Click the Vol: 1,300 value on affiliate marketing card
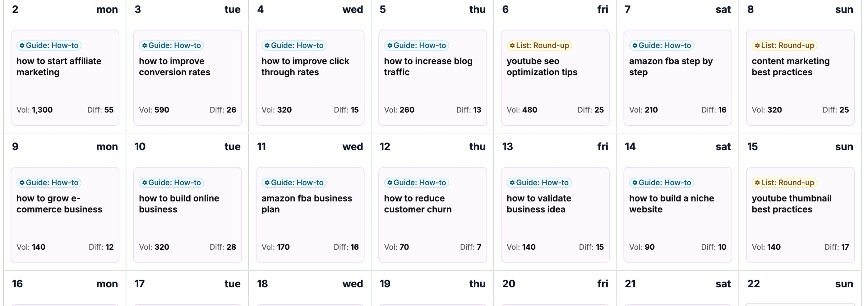This screenshot has width=868, height=306. click(35, 110)
